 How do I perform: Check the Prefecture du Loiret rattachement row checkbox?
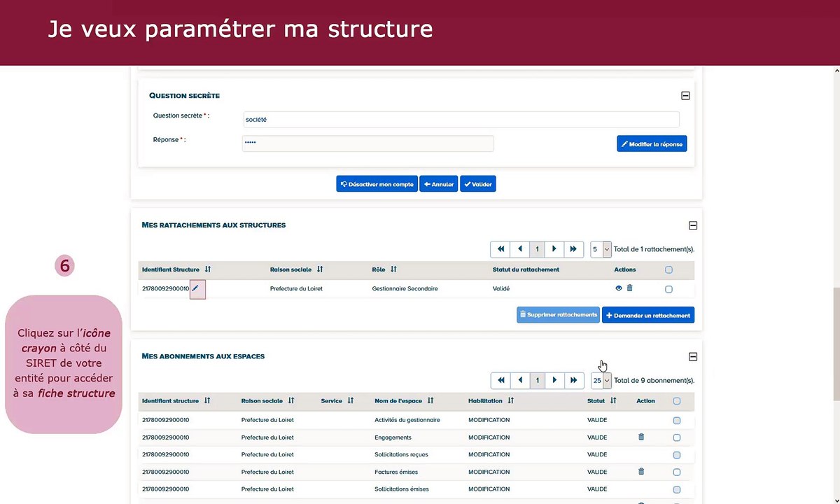point(668,289)
